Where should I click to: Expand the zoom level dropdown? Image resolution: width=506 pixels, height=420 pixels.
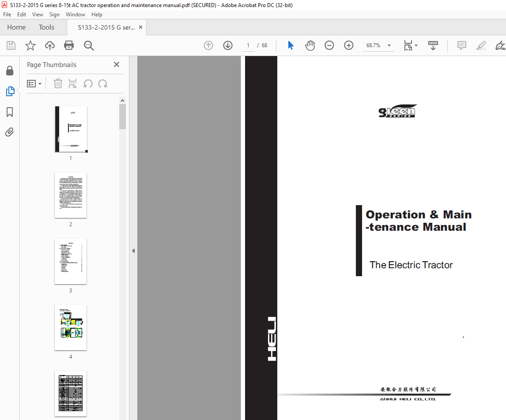[389, 45]
